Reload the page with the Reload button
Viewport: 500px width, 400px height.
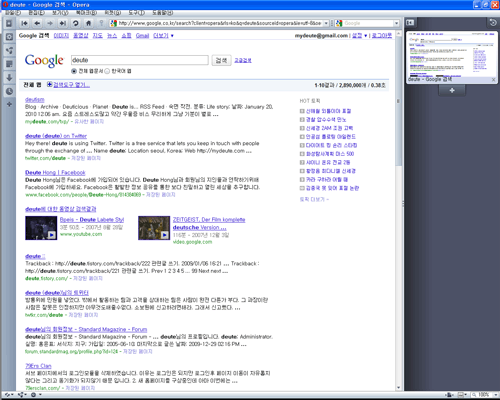pos(76,23)
